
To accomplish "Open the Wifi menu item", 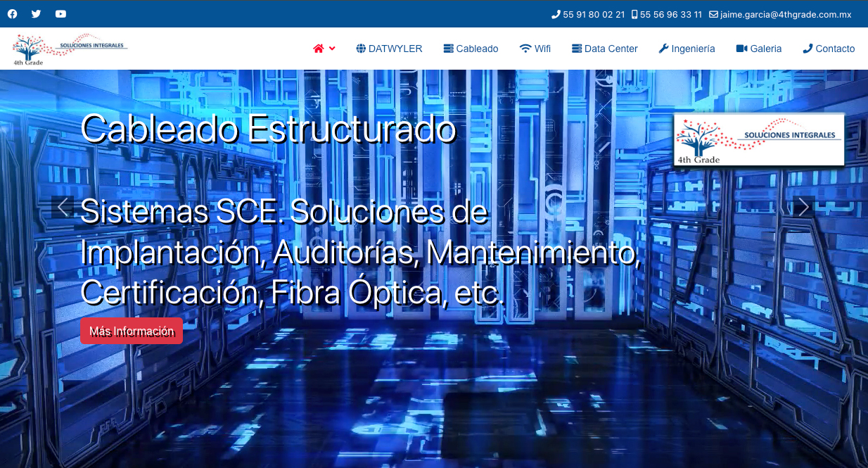I will (x=542, y=49).
